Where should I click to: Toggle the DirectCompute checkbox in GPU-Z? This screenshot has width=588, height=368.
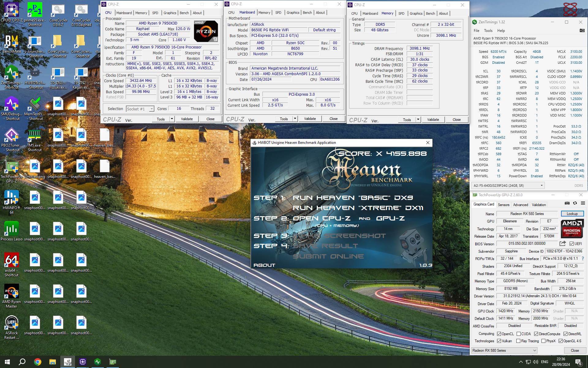[x=536, y=334]
